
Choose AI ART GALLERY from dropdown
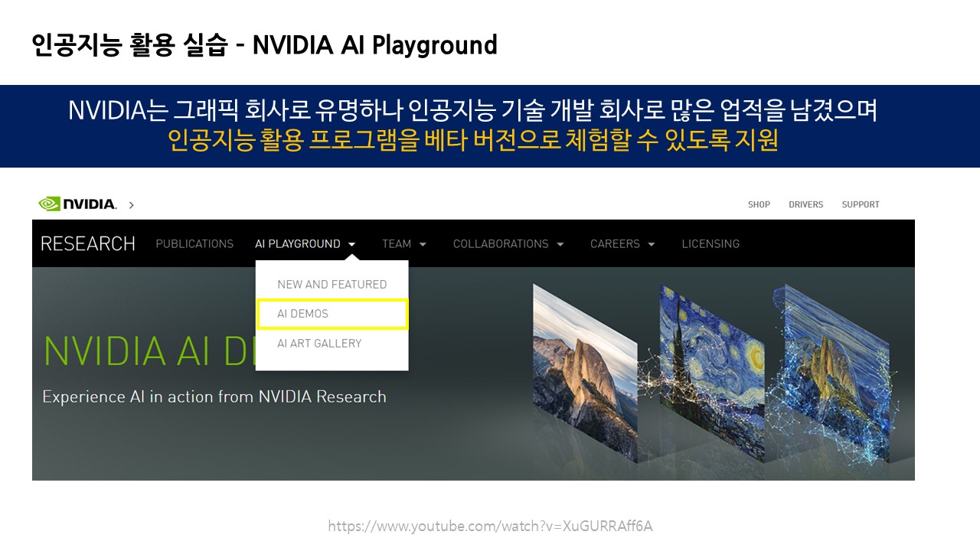(319, 343)
